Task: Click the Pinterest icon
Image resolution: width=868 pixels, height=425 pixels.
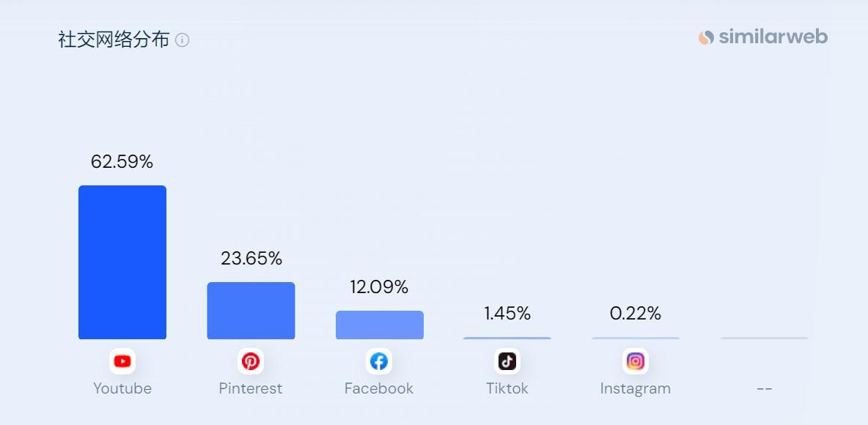Action: point(251,361)
